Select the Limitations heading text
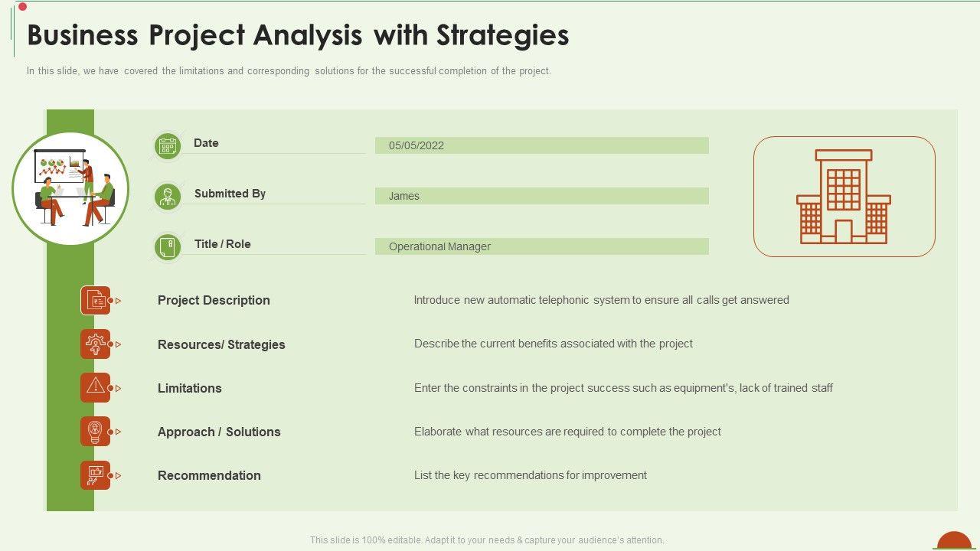980x551 pixels. [189, 388]
